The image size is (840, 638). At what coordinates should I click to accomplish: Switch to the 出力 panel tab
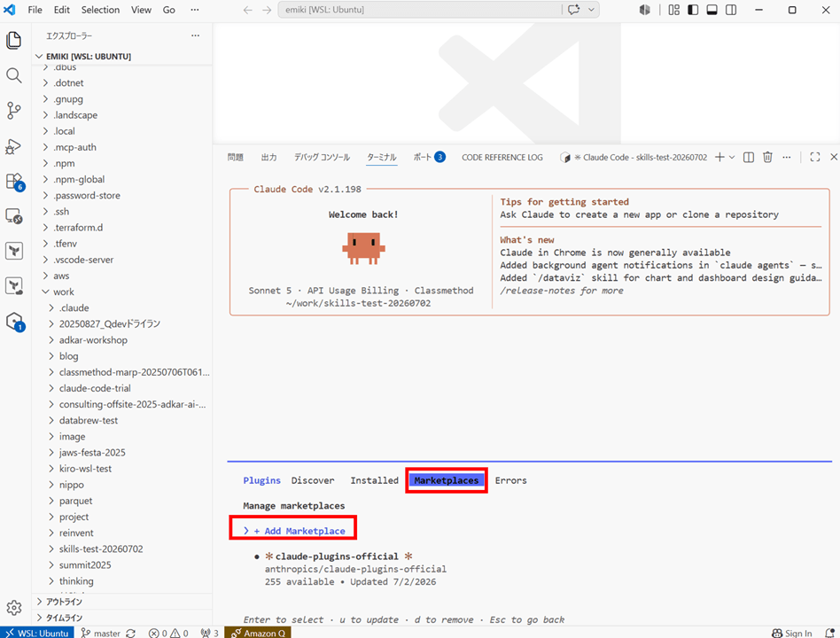pos(269,157)
